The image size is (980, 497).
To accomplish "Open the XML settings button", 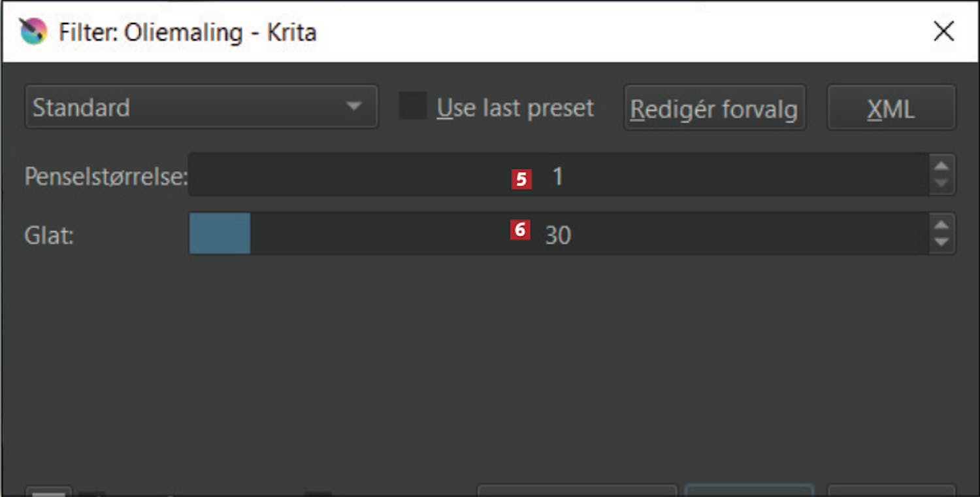I will [891, 108].
